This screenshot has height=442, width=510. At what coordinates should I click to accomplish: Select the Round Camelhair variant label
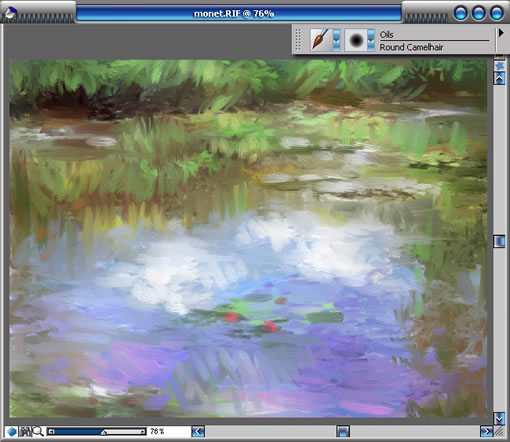coord(411,47)
